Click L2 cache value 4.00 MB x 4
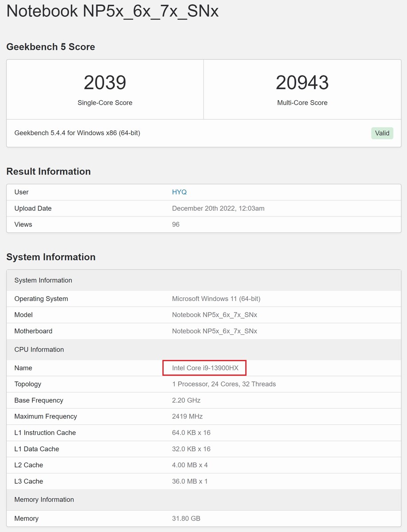The image size is (407, 532). click(x=190, y=465)
